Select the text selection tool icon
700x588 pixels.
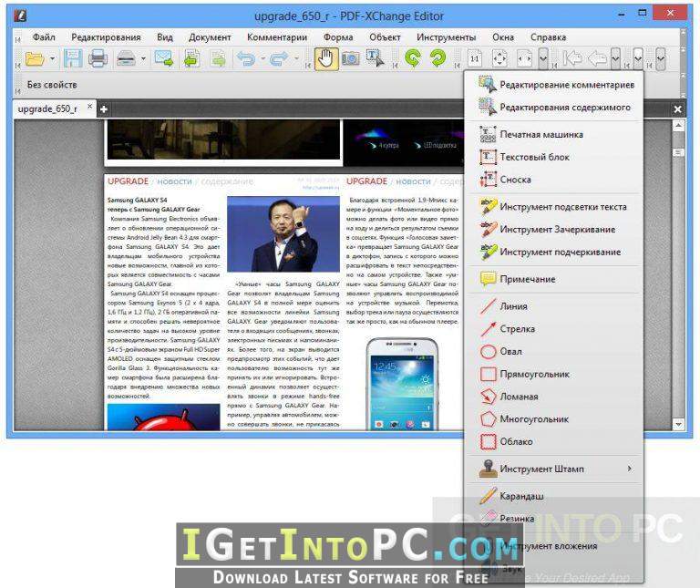pos(375,59)
